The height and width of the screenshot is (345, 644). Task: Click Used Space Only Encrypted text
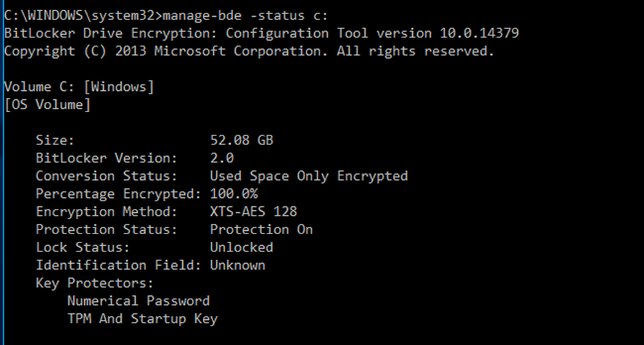click(x=309, y=176)
